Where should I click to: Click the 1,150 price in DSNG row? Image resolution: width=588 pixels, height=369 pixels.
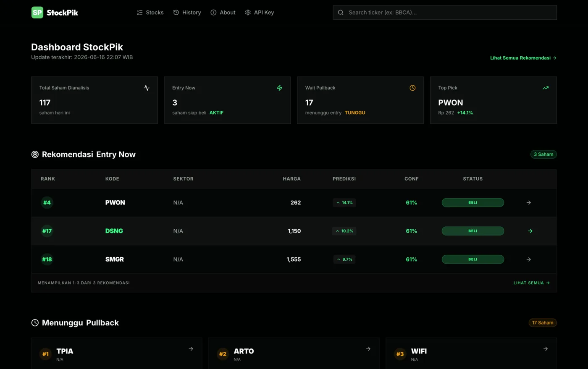coord(294,231)
